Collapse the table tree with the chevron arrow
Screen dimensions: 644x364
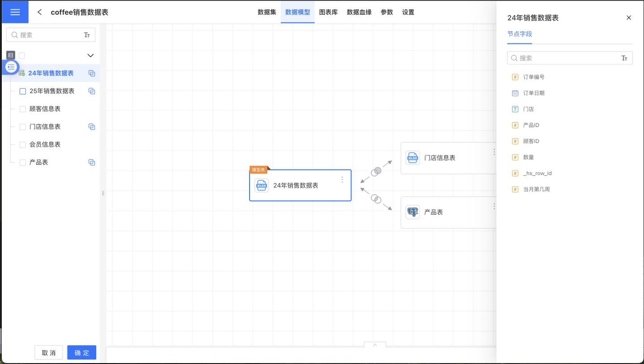(x=90, y=55)
